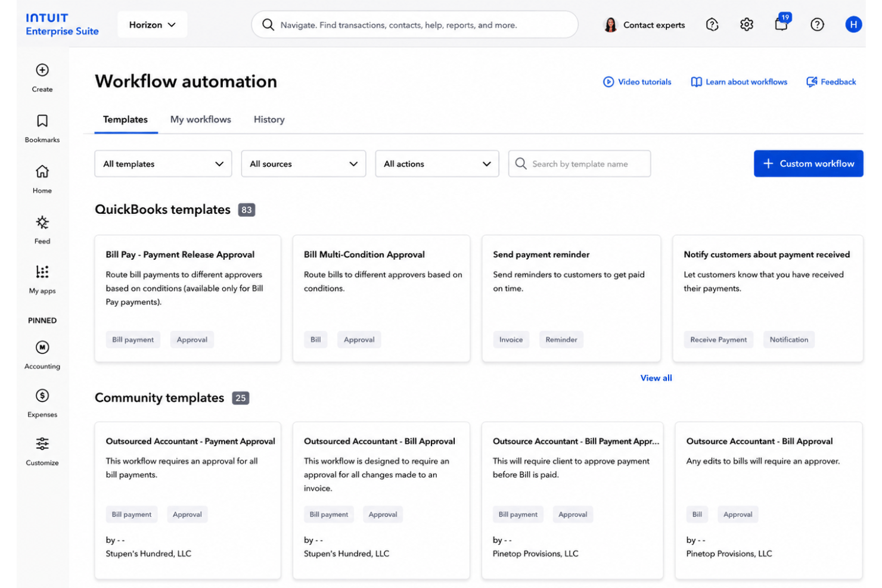Click the QuickBooks templates heading
The width and height of the screenshot is (882, 588).
click(163, 210)
